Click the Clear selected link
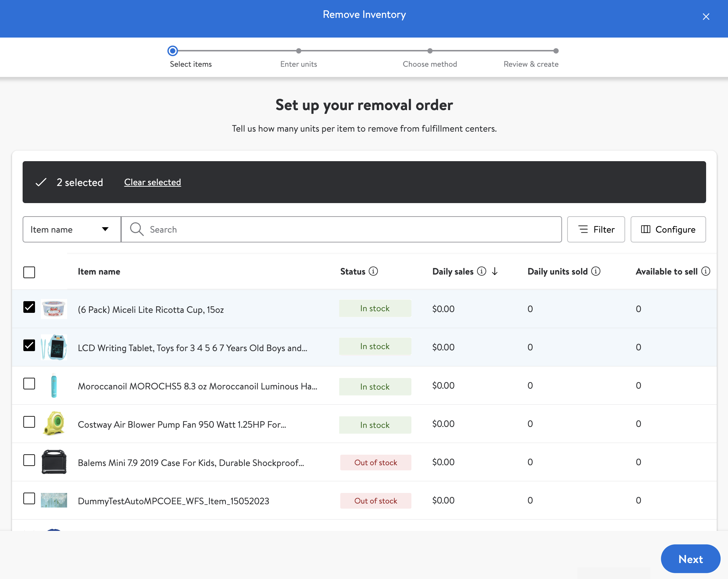 (152, 182)
